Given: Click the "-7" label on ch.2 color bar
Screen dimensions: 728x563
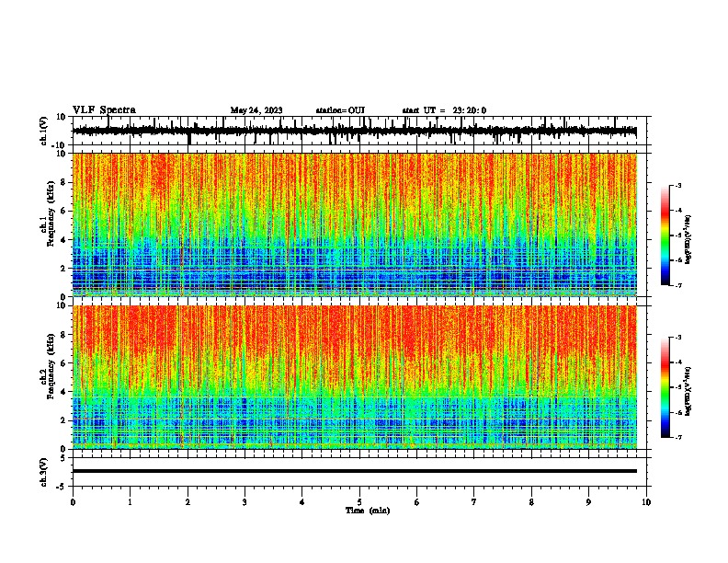Looking at the screenshot, I should (x=677, y=437).
